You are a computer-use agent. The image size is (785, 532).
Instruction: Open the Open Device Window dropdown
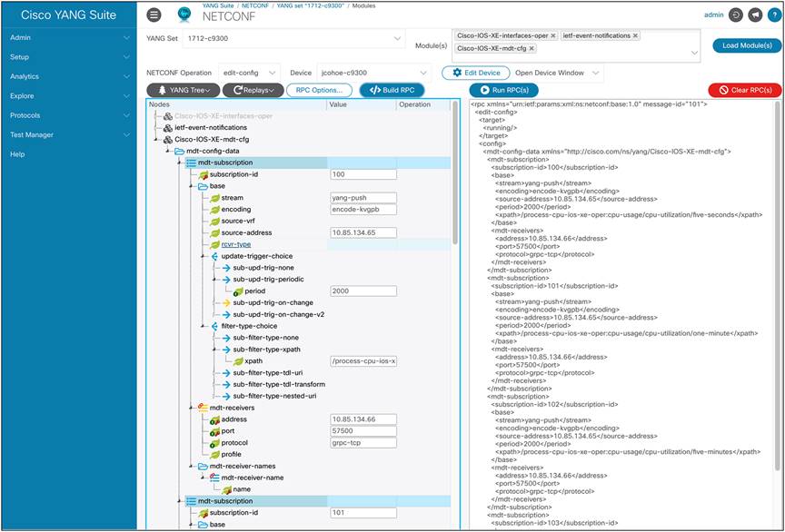click(x=557, y=73)
